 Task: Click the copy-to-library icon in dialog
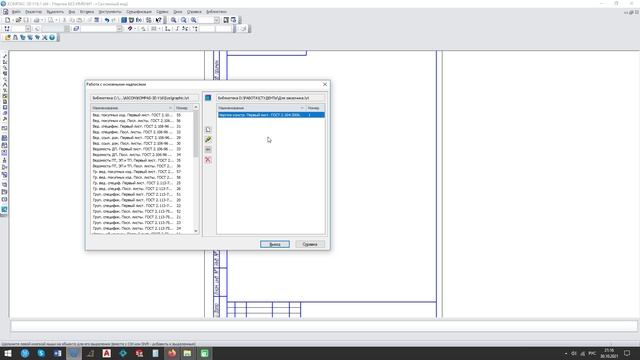pos(208,150)
